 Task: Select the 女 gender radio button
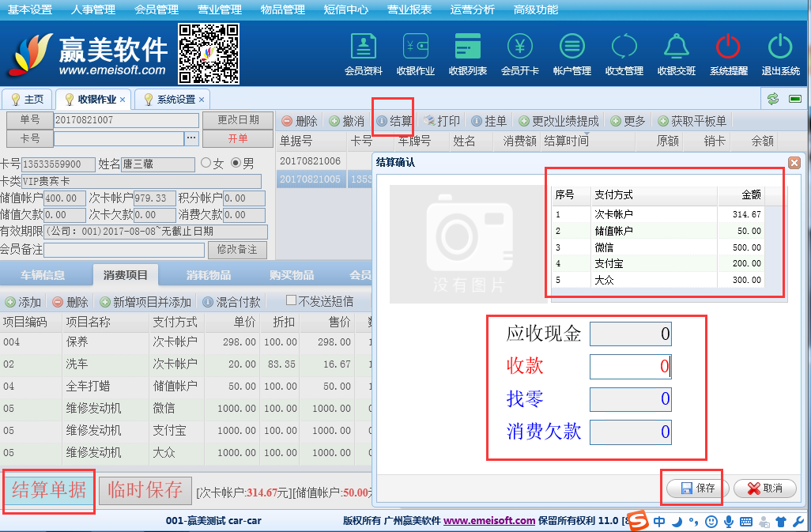click(207, 164)
